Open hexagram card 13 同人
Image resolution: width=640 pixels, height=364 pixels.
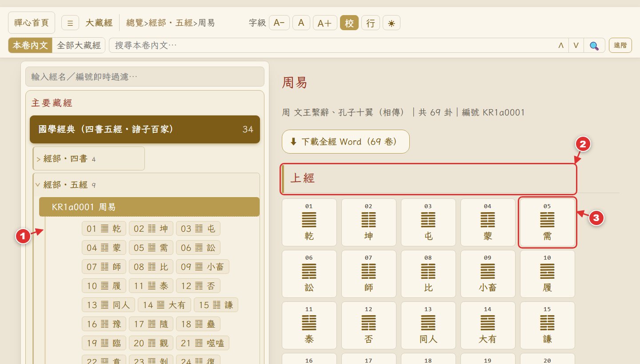point(428,325)
